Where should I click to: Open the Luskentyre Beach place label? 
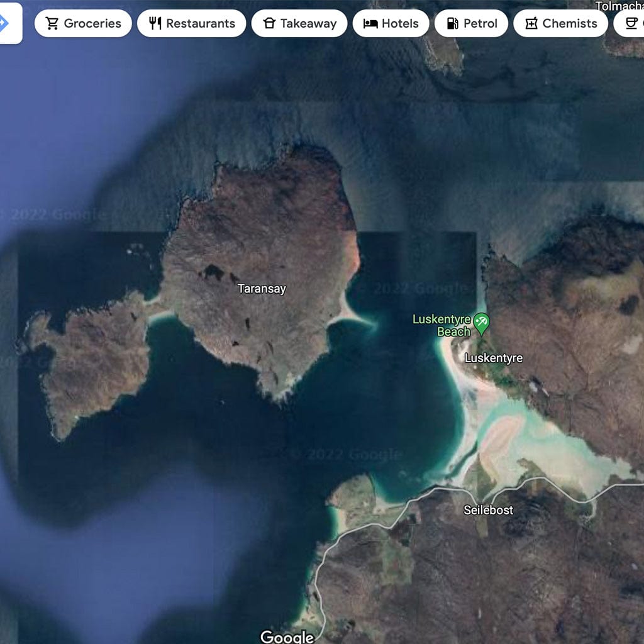coord(441,326)
